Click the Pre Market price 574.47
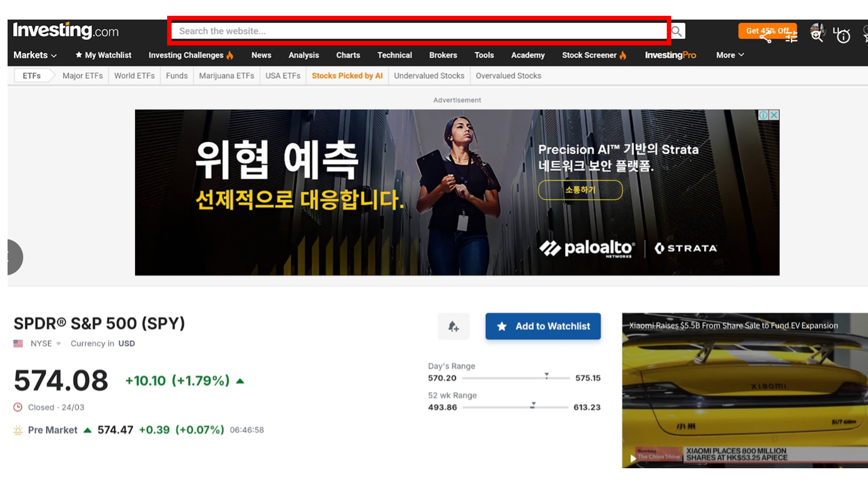Viewport: 868px width, 484px height. (x=115, y=430)
